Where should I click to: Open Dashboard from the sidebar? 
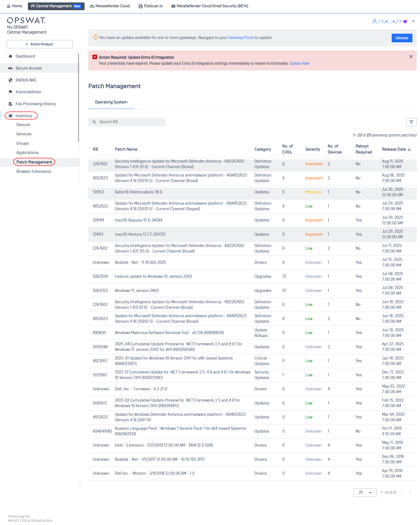[x=25, y=56]
